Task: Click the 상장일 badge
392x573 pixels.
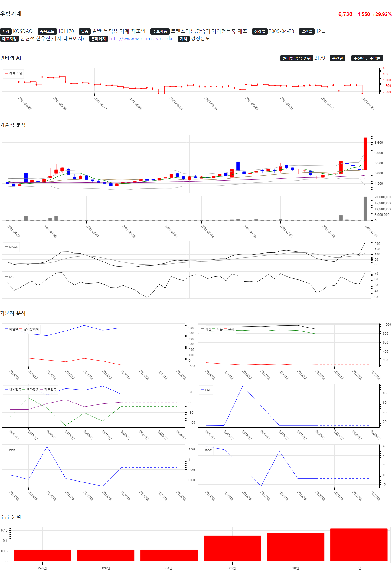Action: (x=260, y=31)
